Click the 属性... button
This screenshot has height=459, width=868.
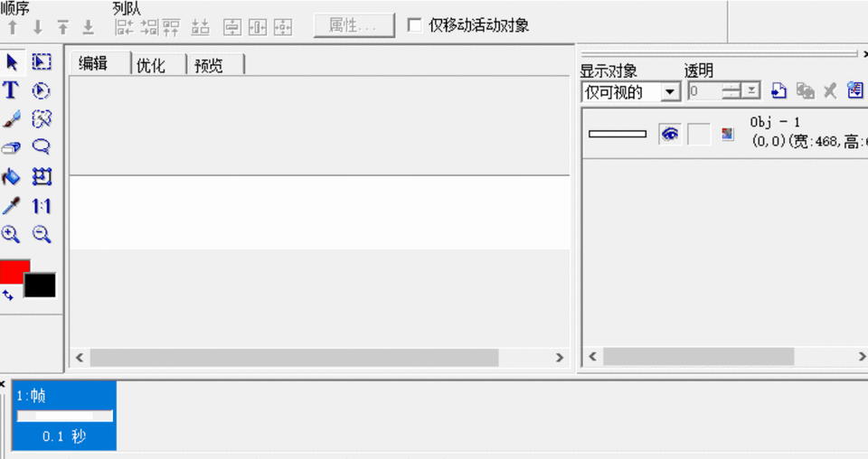coord(354,25)
